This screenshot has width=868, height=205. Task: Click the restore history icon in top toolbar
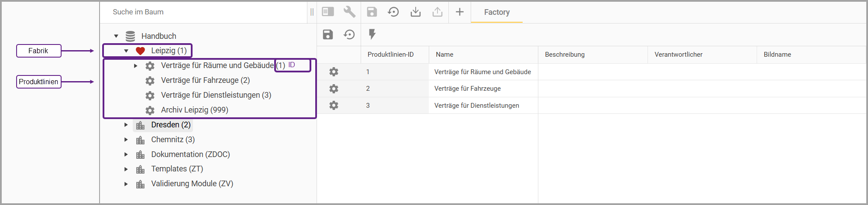(x=393, y=12)
